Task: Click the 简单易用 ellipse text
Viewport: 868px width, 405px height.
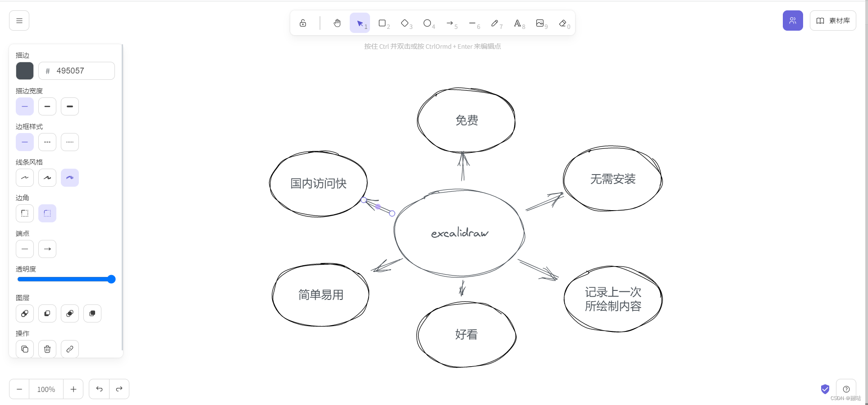Action: tap(321, 295)
